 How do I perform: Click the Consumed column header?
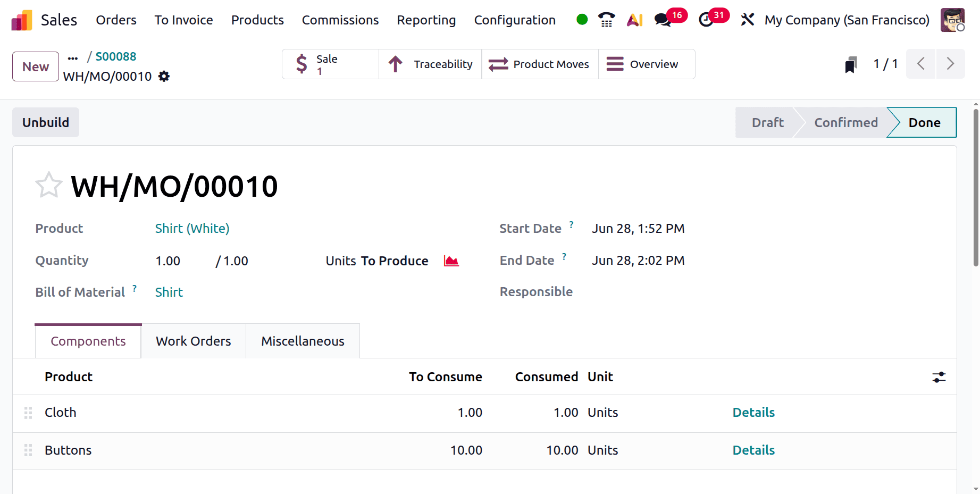tap(546, 377)
